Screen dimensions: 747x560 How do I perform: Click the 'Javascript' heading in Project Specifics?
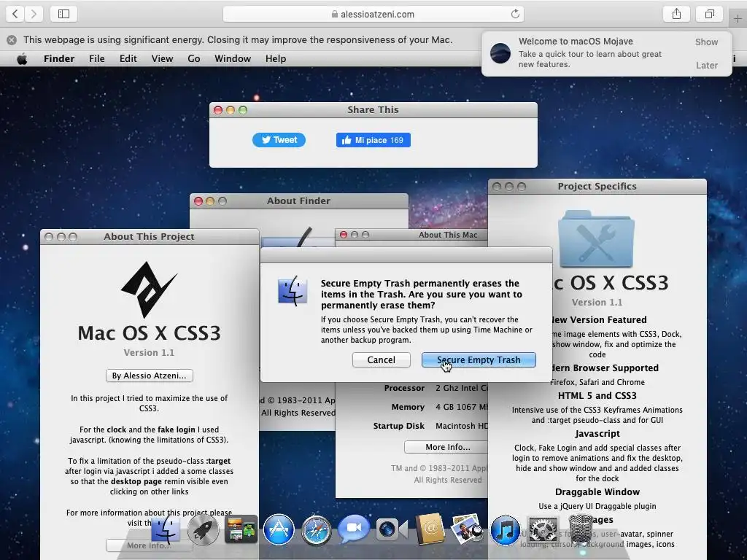point(597,434)
